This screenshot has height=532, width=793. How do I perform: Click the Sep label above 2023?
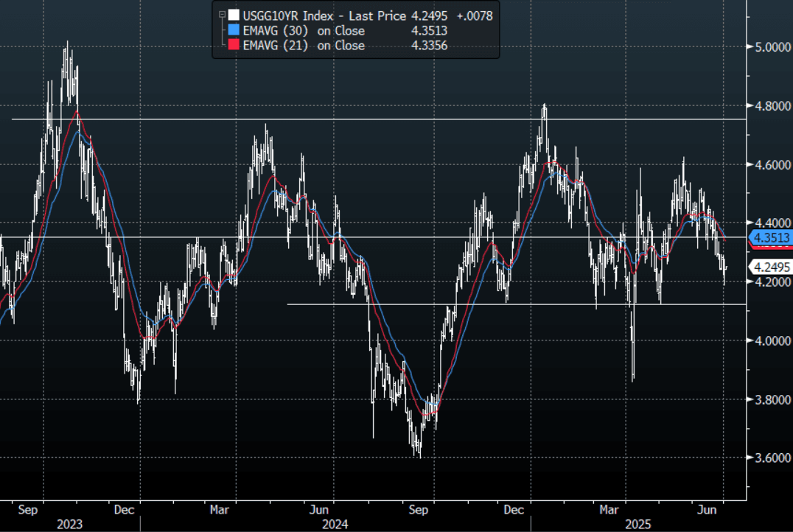click(x=27, y=509)
